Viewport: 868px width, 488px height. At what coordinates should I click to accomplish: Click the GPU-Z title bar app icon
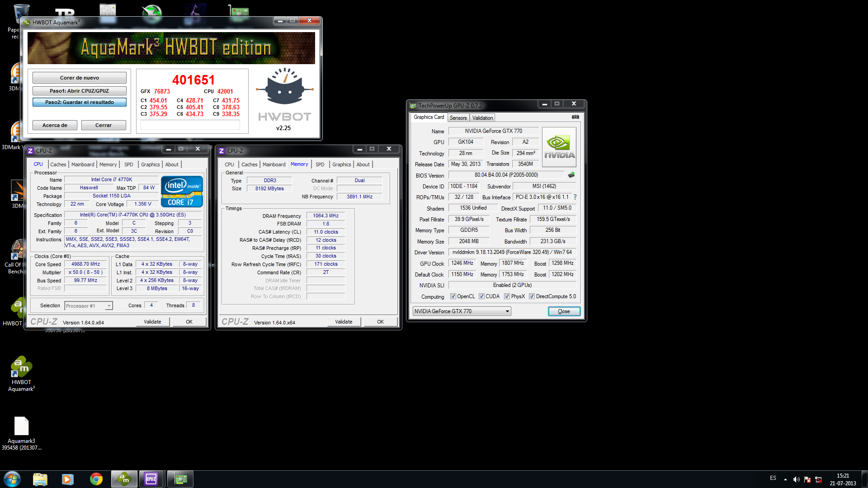tap(412, 105)
